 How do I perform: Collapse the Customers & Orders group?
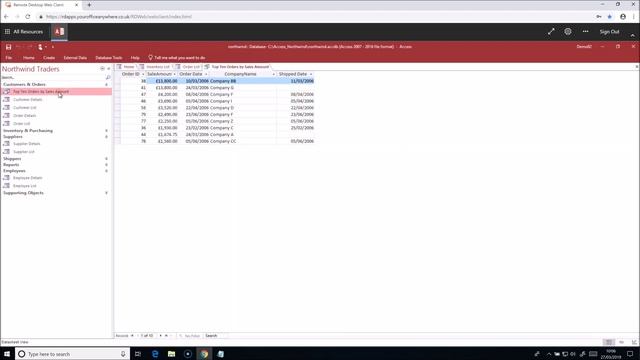click(107, 84)
